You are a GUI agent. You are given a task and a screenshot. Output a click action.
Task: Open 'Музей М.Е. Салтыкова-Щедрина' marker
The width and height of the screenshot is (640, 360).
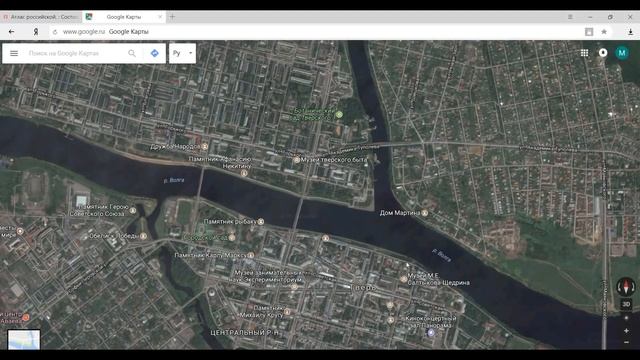pos(404,279)
